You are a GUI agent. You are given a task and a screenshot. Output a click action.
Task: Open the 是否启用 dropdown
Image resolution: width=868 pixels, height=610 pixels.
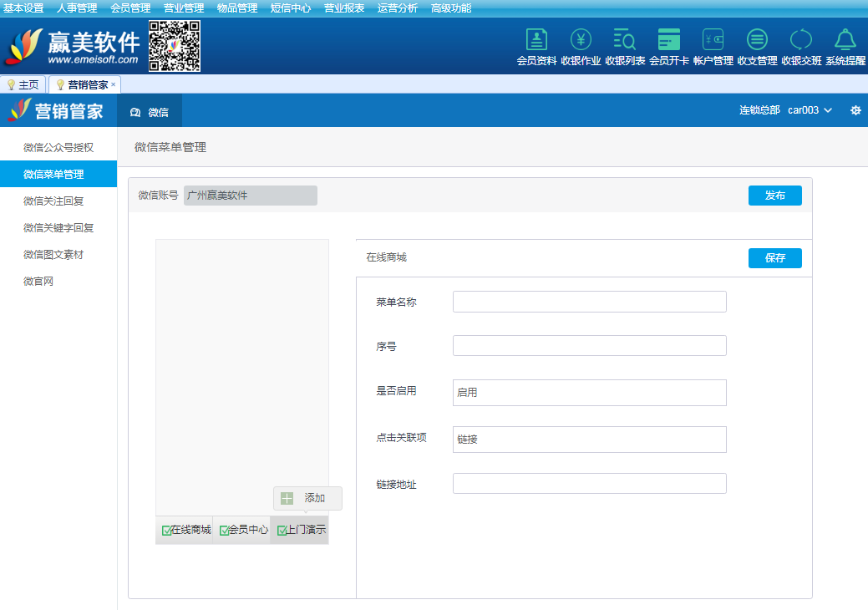(x=589, y=393)
